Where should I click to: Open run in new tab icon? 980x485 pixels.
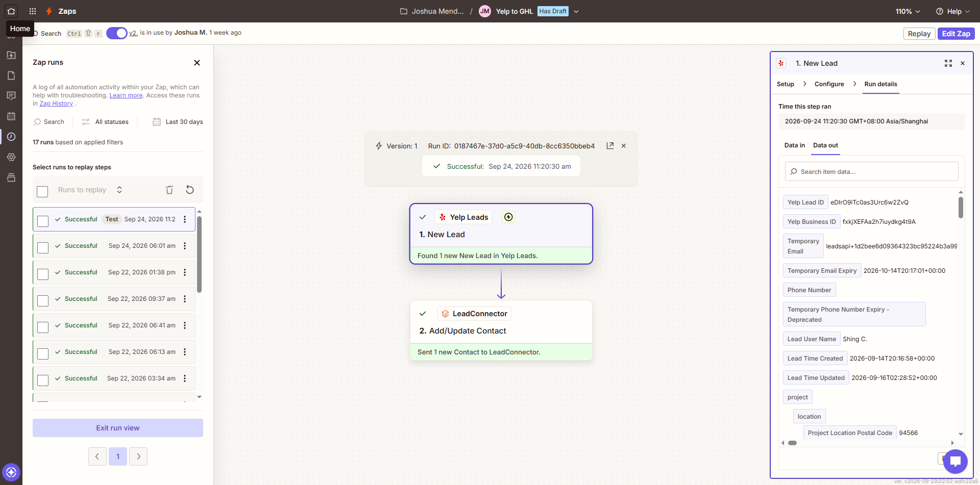click(x=610, y=146)
